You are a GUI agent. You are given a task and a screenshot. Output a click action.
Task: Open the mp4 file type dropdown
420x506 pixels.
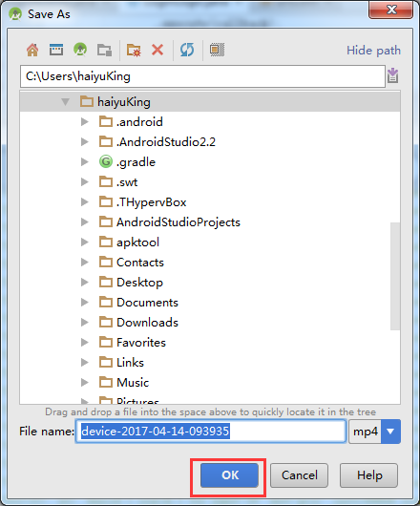coord(390,432)
